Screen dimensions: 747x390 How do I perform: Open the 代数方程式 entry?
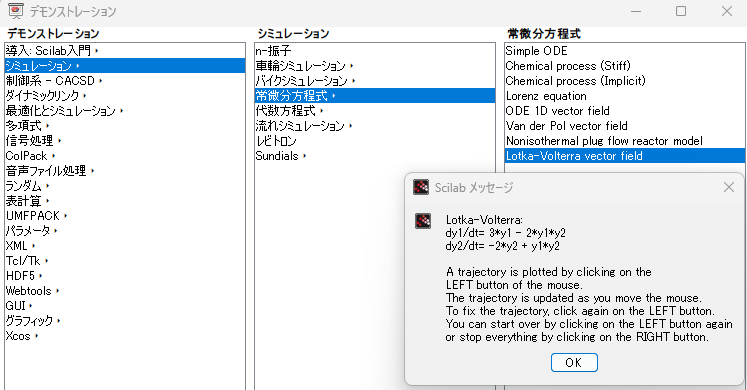tap(375, 110)
